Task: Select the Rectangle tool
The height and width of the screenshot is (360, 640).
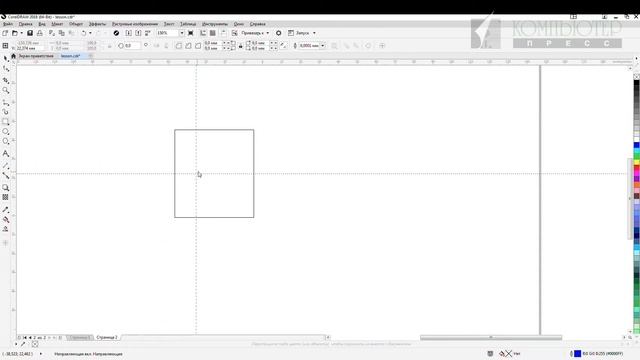Action: (x=6, y=122)
